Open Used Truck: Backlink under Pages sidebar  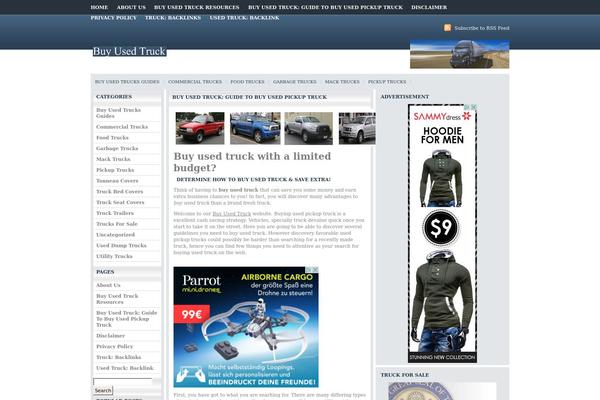(x=125, y=368)
